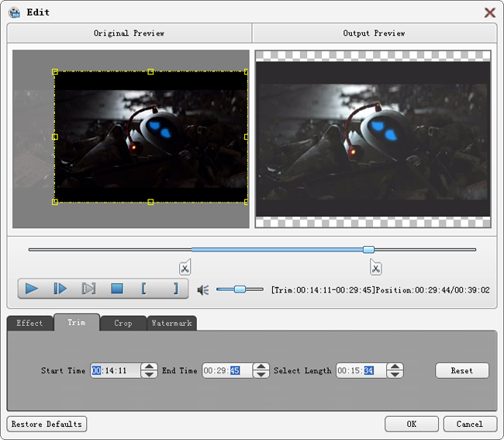Decrease Select Length with down arrow
This screenshot has height=440, width=504.
click(395, 374)
